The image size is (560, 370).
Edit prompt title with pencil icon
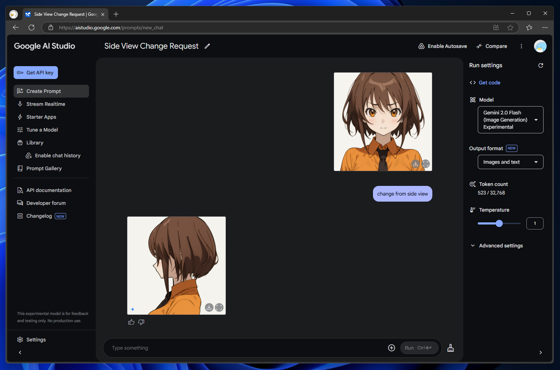[x=207, y=46]
